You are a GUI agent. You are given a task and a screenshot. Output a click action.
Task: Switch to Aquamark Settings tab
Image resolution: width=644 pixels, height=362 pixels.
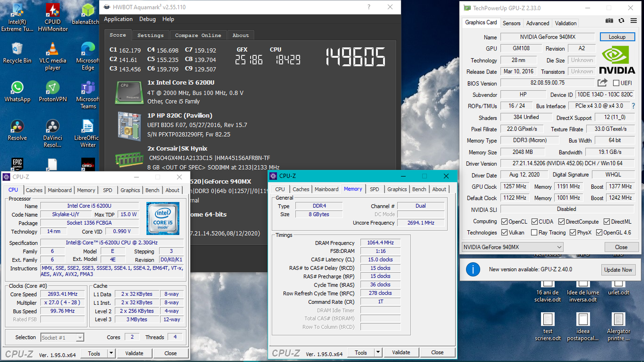[150, 35]
